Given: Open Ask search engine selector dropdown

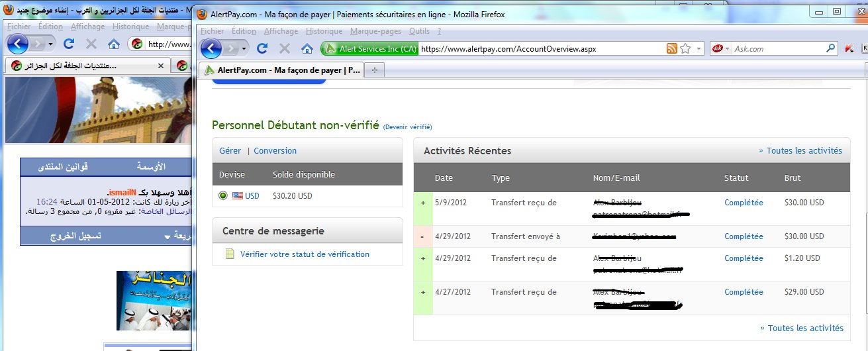Looking at the screenshot, I should 720,48.
